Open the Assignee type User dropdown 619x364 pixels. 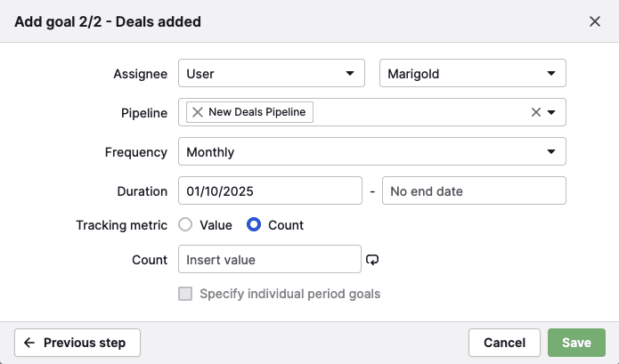(271, 73)
